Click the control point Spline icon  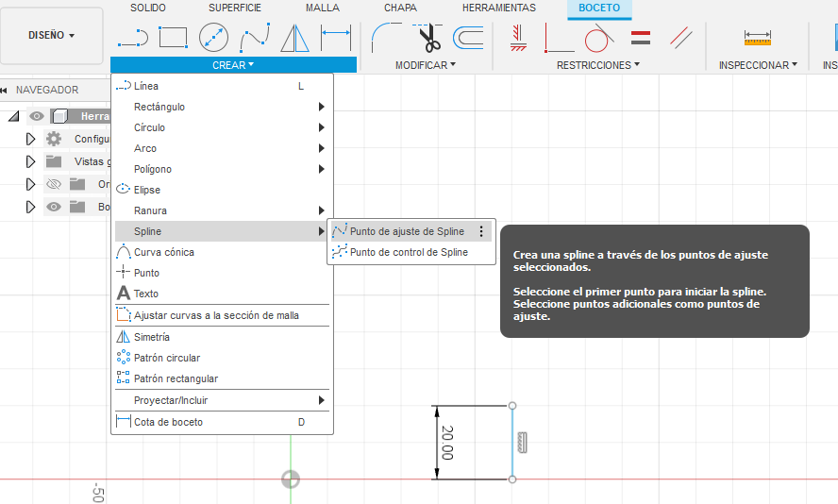click(340, 252)
